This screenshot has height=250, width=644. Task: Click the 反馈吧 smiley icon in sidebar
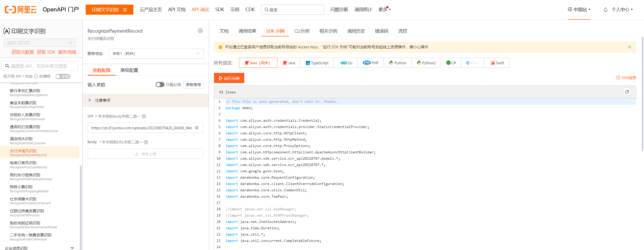point(36,76)
